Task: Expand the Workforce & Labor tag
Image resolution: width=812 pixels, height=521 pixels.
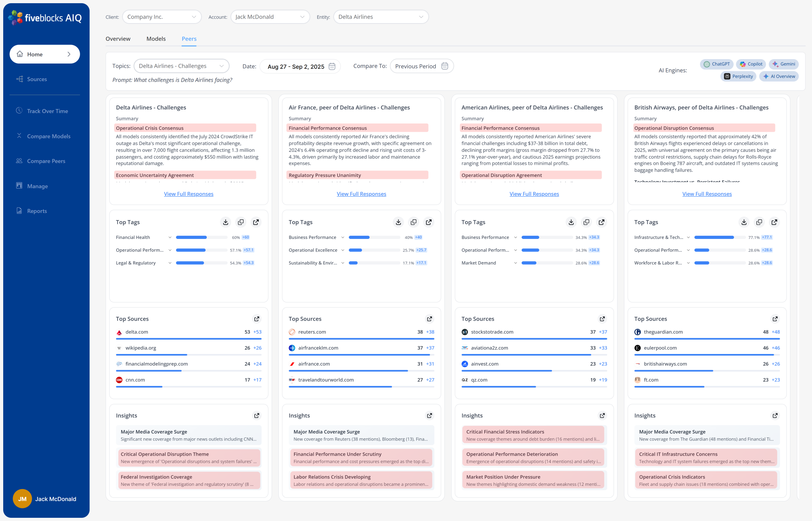Action: pyautogui.click(x=688, y=263)
